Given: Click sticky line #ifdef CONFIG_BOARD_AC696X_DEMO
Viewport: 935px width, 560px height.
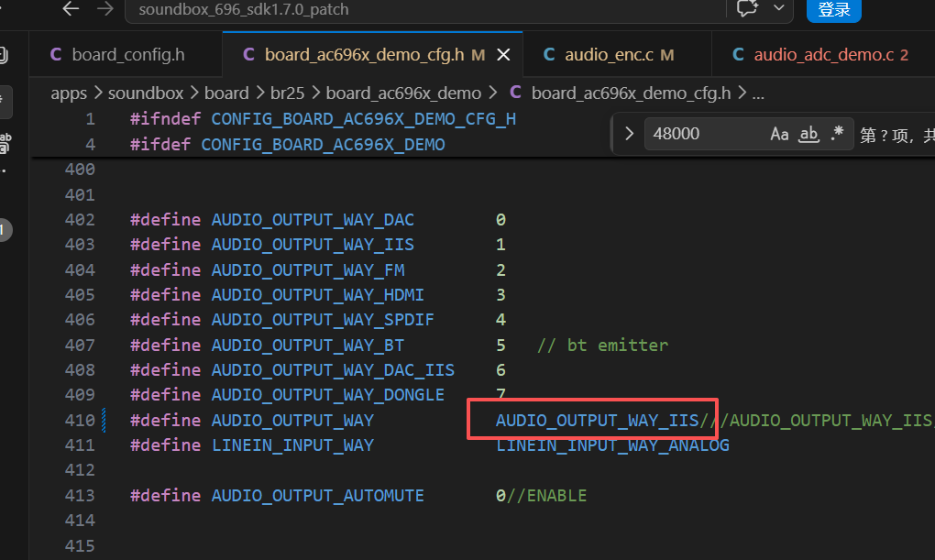Looking at the screenshot, I should pos(288,145).
